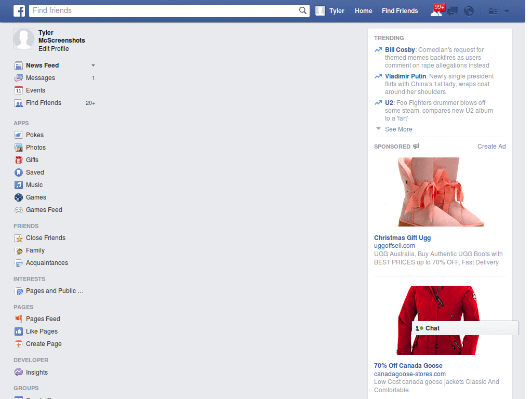
Task: Click the Messages unread count 1
Action: (94, 78)
